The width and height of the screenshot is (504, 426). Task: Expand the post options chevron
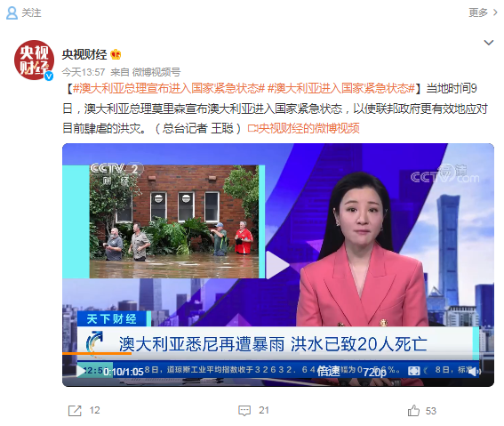[x=489, y=43]
